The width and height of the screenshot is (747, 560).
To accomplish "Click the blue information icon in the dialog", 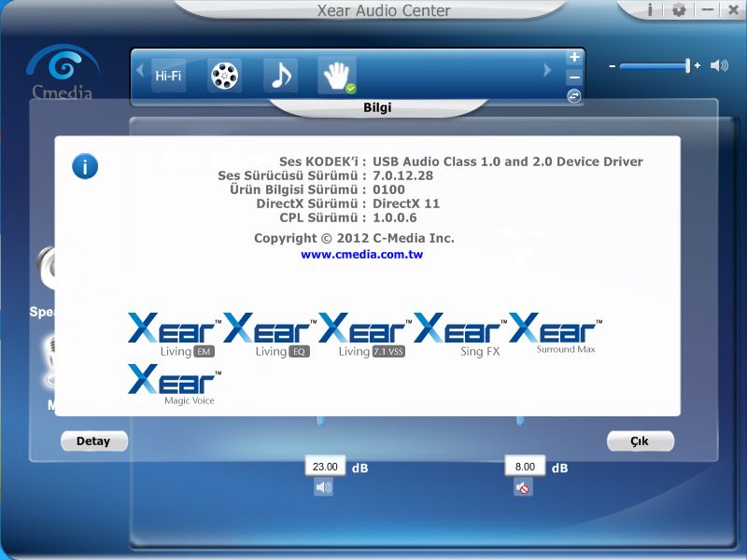I will [85, 166].
